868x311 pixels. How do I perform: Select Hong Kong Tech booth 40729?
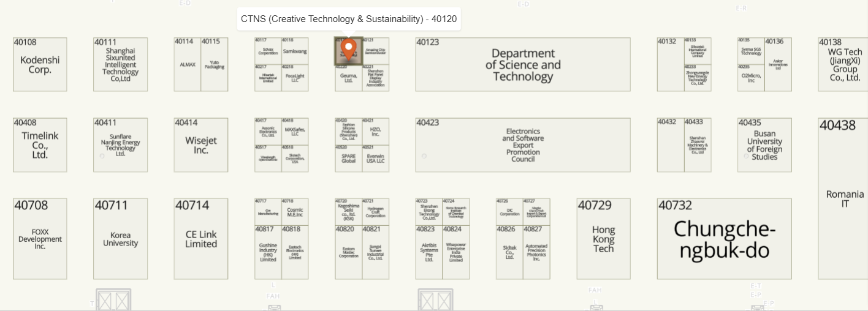603,239
